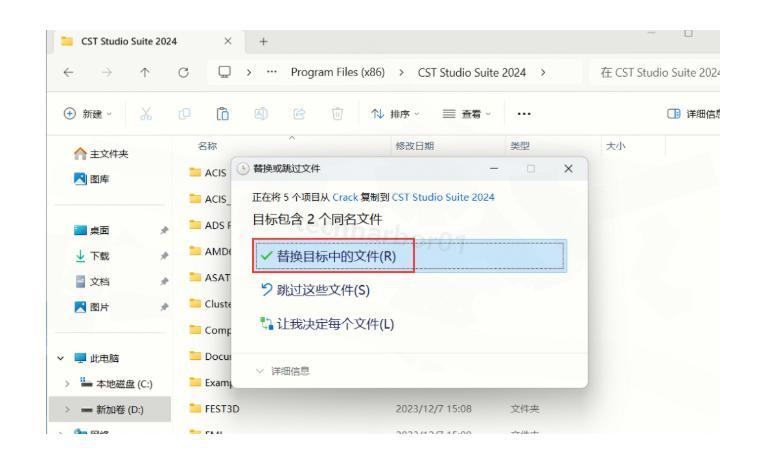This screenshot has width=765, height=465.
Task: Sort by the Name (名称) column header
Action: pyautogui.click(x=207, y=146)
